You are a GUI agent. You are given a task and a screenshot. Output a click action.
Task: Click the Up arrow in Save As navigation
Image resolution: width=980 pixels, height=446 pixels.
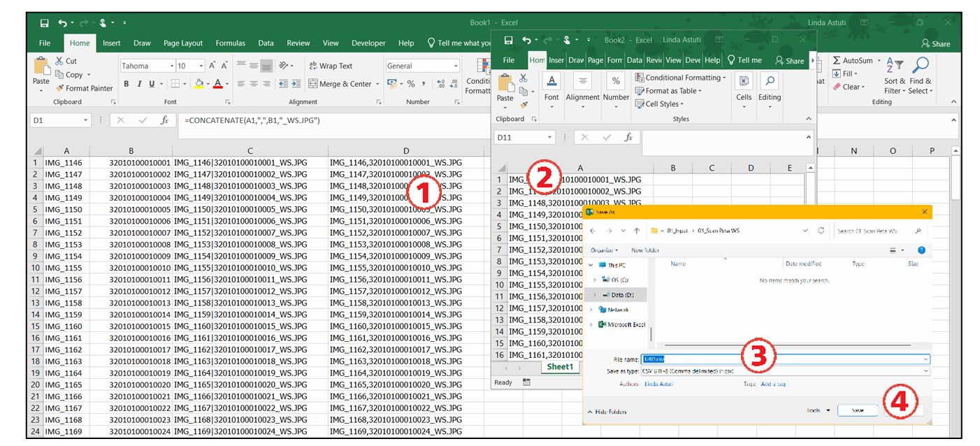[636, 231]
